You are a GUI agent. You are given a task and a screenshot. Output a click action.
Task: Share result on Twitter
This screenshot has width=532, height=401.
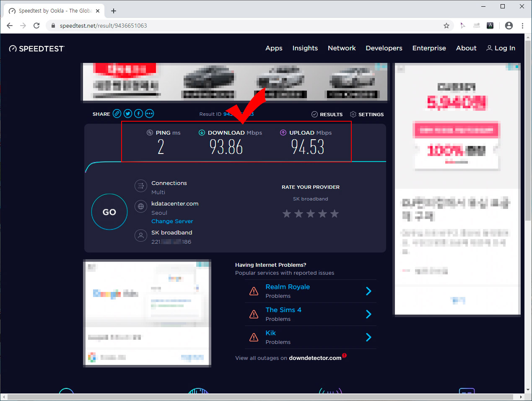point(128,114)
